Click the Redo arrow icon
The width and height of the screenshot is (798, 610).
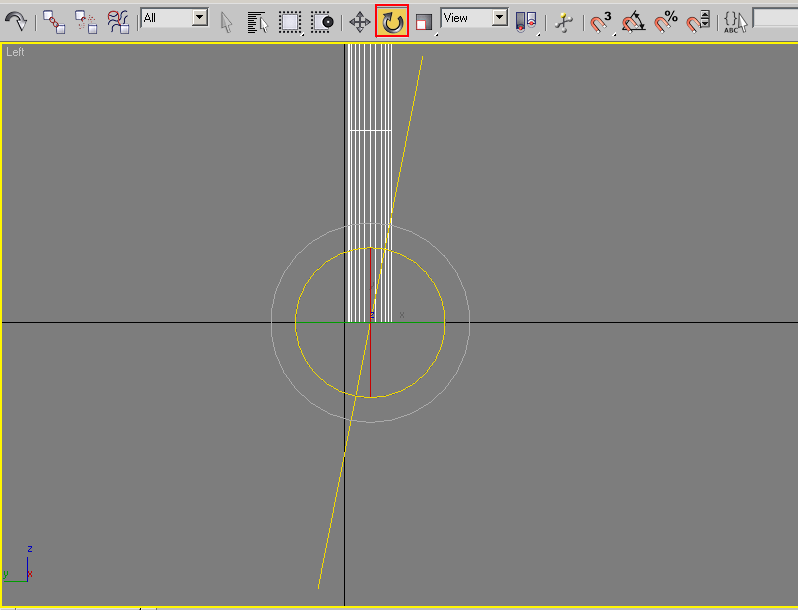15,21
